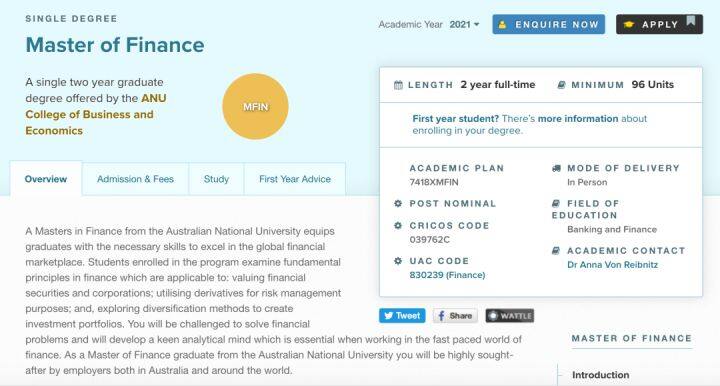Click the person icon on Enquire Now
The image size is (720, 386).
point(502,24)
